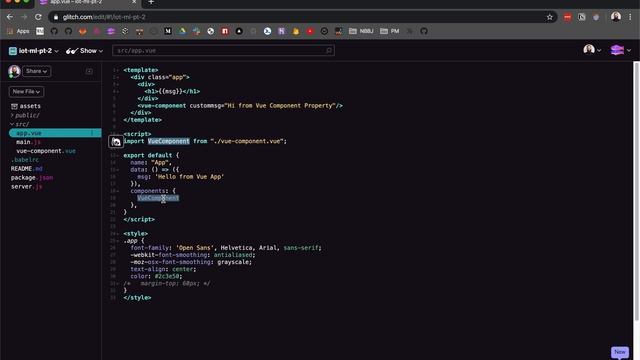Open the GitLab fox bookmark icon
Viewport: 640px width, 360px height.
[x=82, y=31]
